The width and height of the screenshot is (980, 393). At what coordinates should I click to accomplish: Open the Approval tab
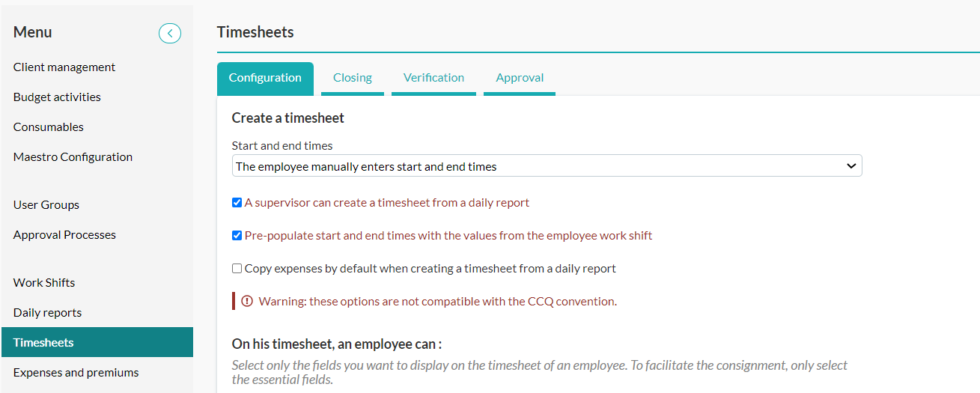coord(520,78)
